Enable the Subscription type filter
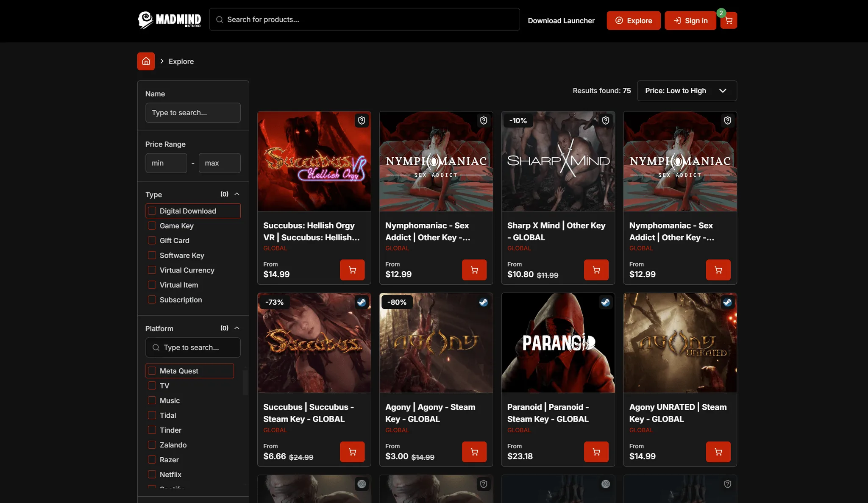The image size is (868, 503). coord(152,300)
